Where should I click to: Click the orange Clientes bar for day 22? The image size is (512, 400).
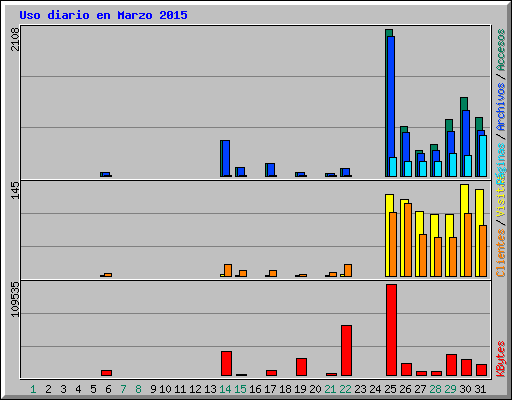[348, 270]
